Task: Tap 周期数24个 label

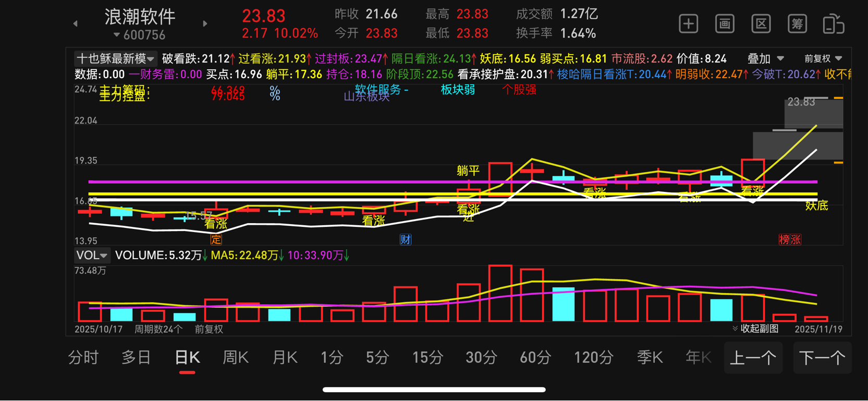Action: tap(158, 329)
